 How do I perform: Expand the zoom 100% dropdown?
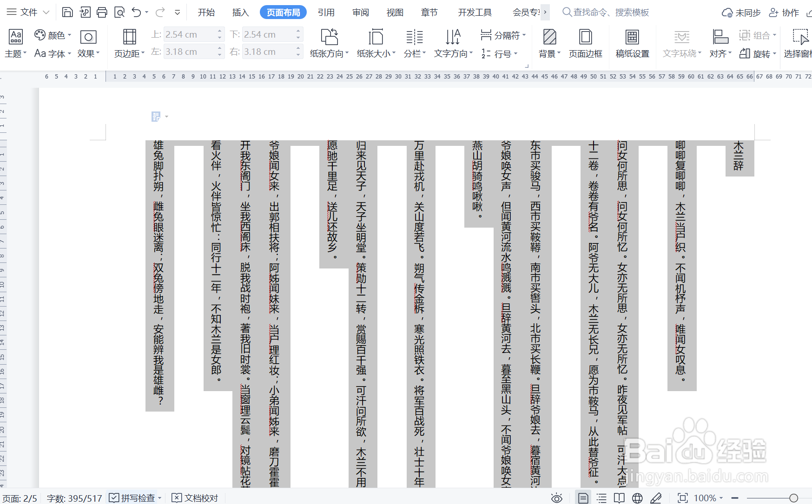[x=721, y=498]
